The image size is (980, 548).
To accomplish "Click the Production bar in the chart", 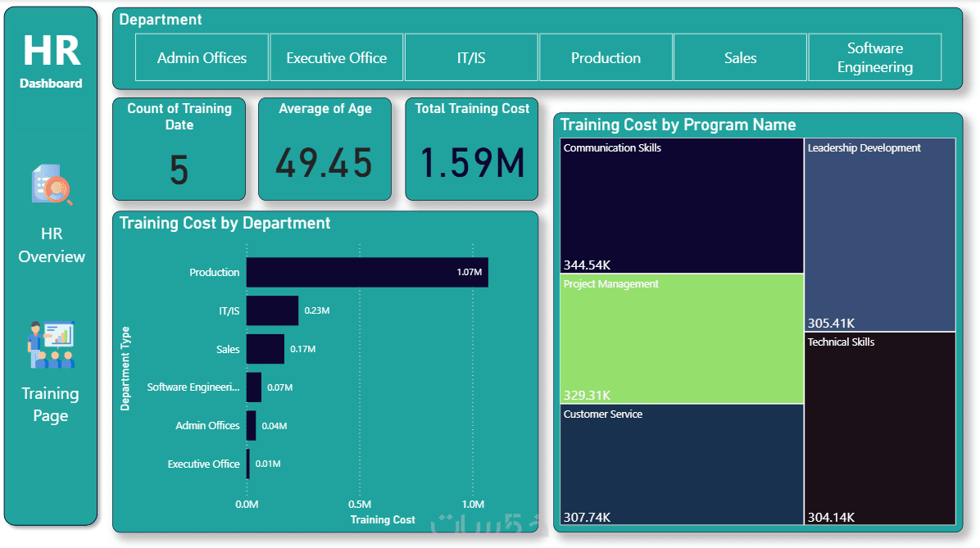I will [x=366, y=272].
